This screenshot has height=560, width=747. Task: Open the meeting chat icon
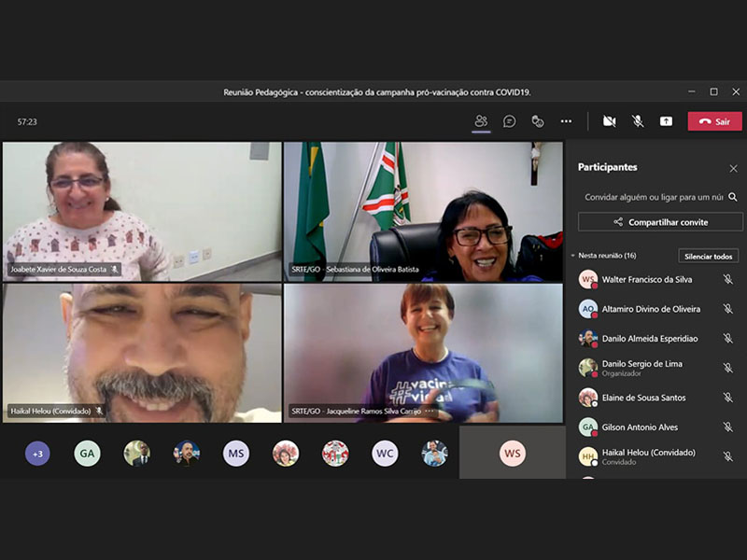click(x=509, y=121)
